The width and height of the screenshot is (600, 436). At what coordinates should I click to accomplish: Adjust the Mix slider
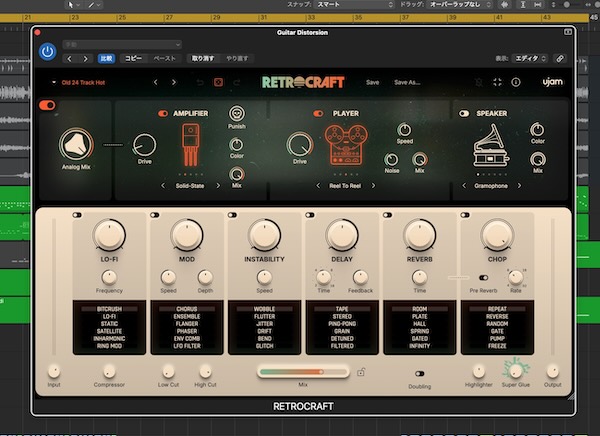[303, 372]
